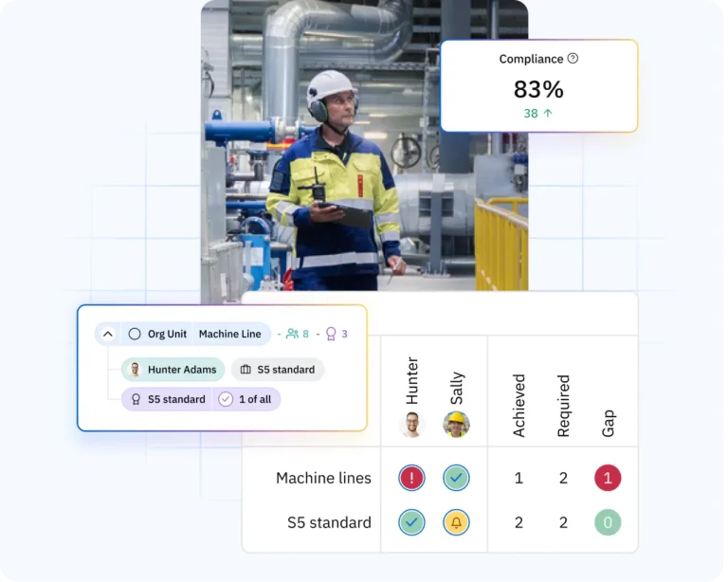This screenshot has height=582, width=728.
Task: Toggle the '1 of all' check chip
Action: (246, 399)
